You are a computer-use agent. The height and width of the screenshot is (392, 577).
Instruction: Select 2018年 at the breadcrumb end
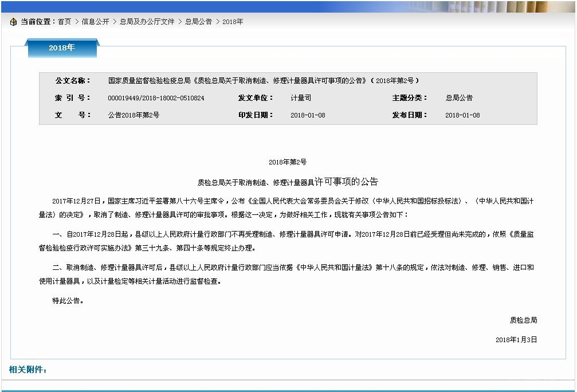[x=233, y=22]
